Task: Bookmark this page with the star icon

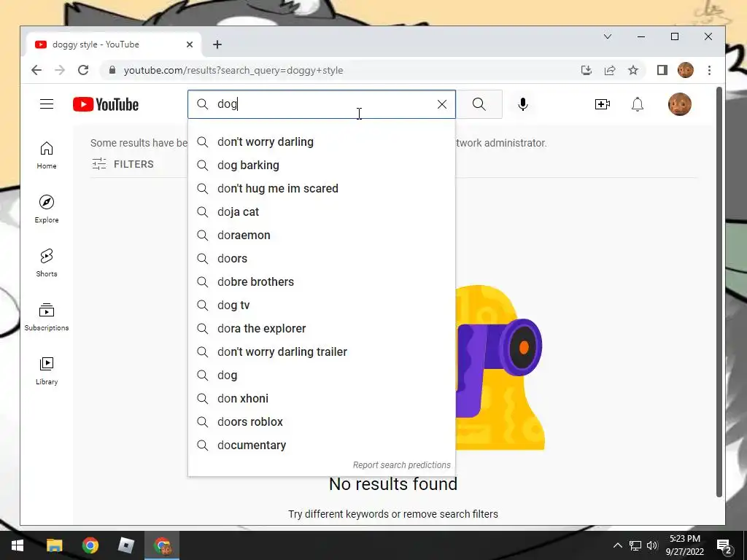Action: point(633,71)
